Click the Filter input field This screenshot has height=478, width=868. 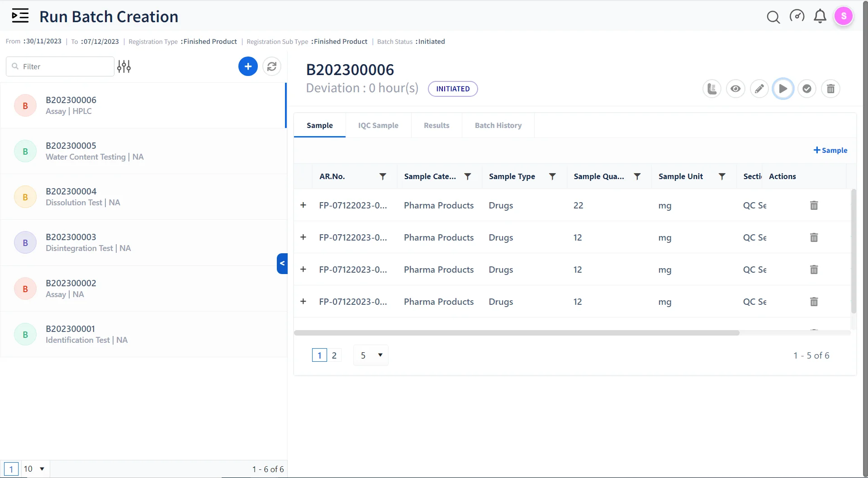pyautogui.click(x=60, y=66)
